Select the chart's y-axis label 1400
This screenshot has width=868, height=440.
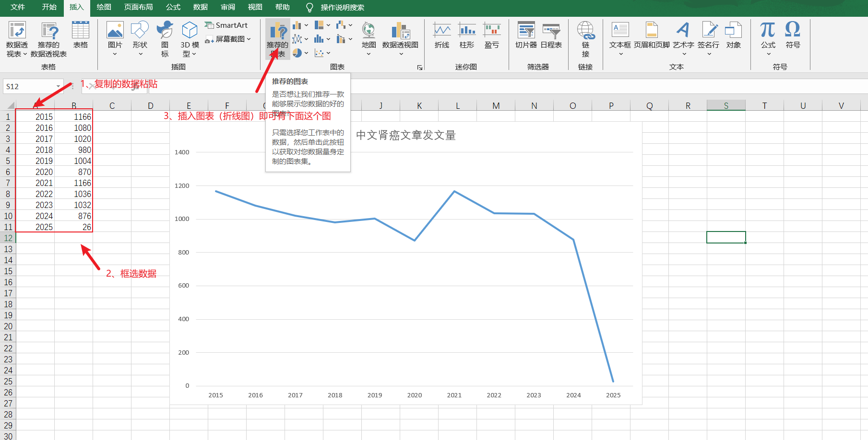(x=182, y=152)
